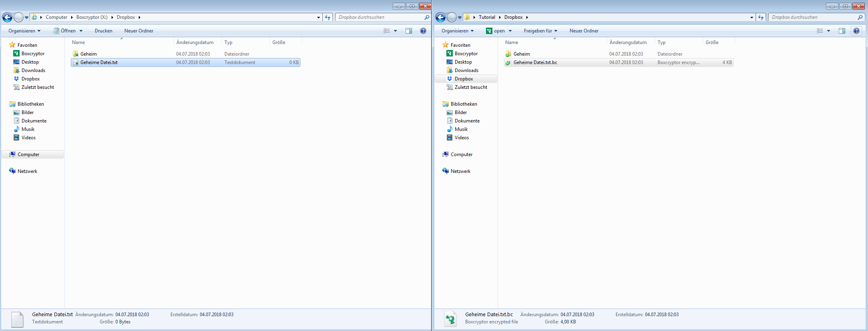
Task: Expand view options arrow in right window
Action: tap(829, 31)
